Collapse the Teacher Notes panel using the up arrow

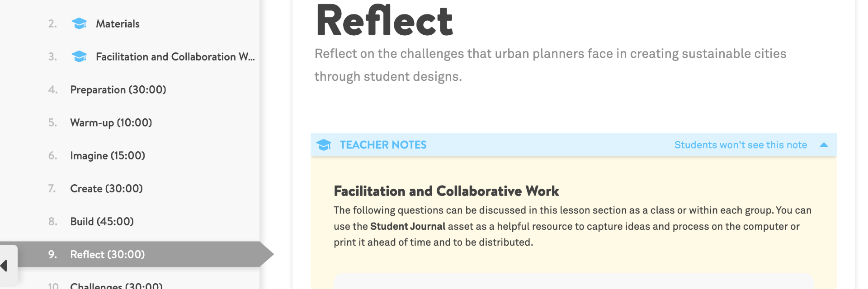coord(824,145)
